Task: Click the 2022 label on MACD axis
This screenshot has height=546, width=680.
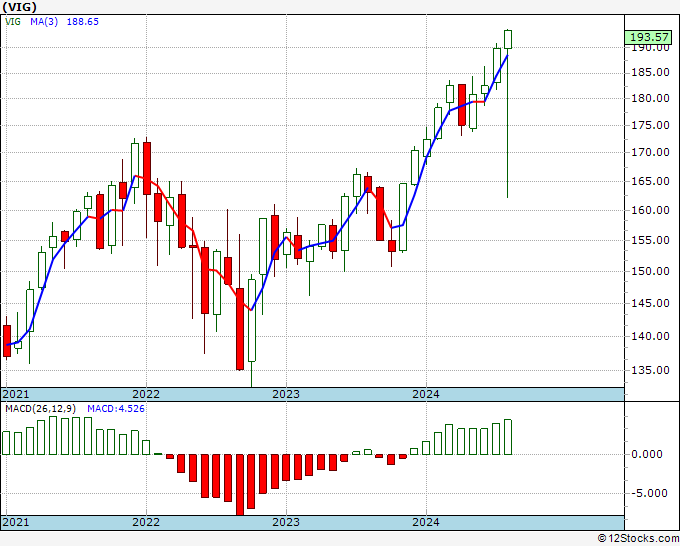Action: [146, 522]
